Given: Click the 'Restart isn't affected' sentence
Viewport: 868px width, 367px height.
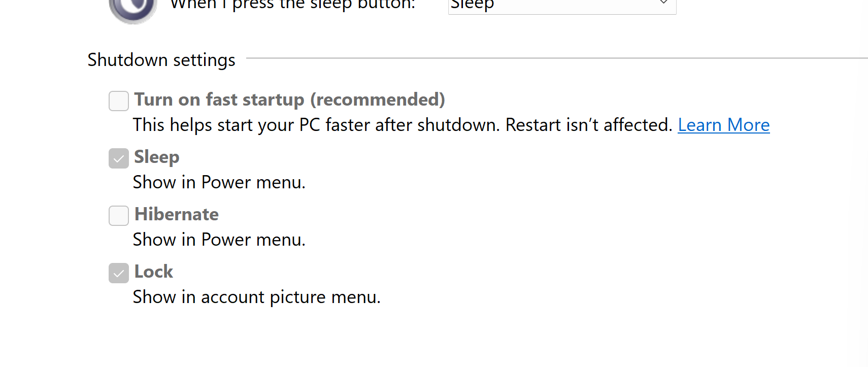Looking at the screenshot, I should (x=589, y=125).
